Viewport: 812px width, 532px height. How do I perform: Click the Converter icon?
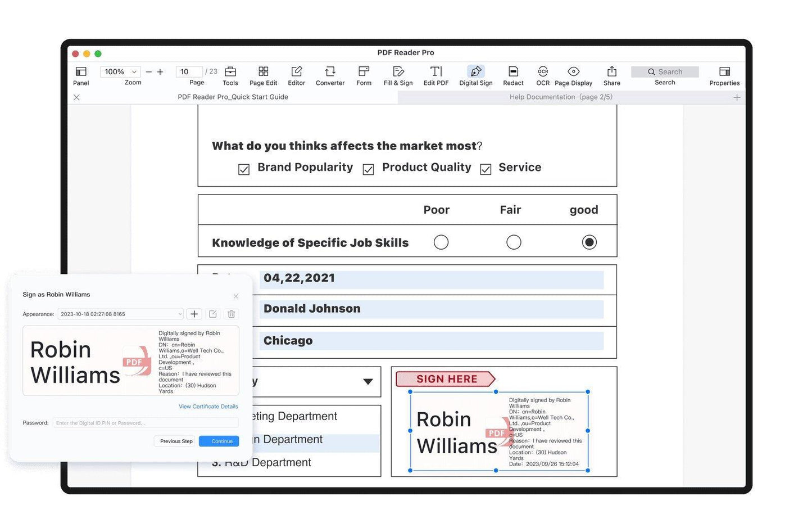point(330,75)
